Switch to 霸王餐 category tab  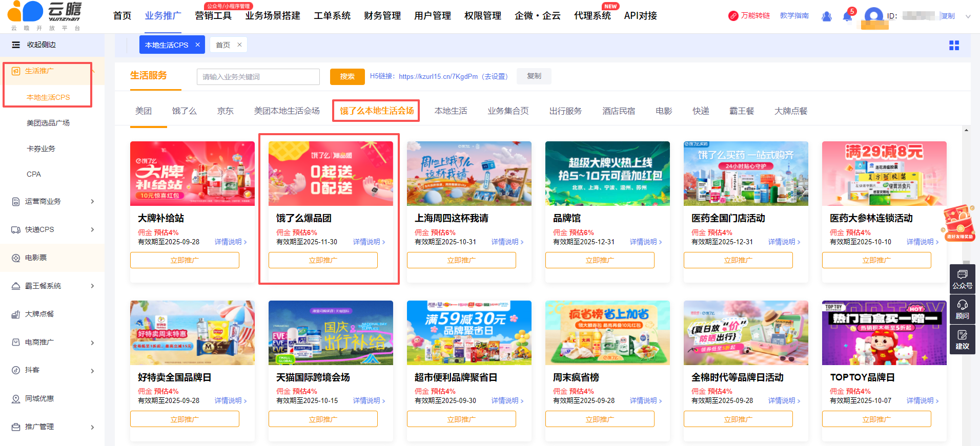pos(742,111)
